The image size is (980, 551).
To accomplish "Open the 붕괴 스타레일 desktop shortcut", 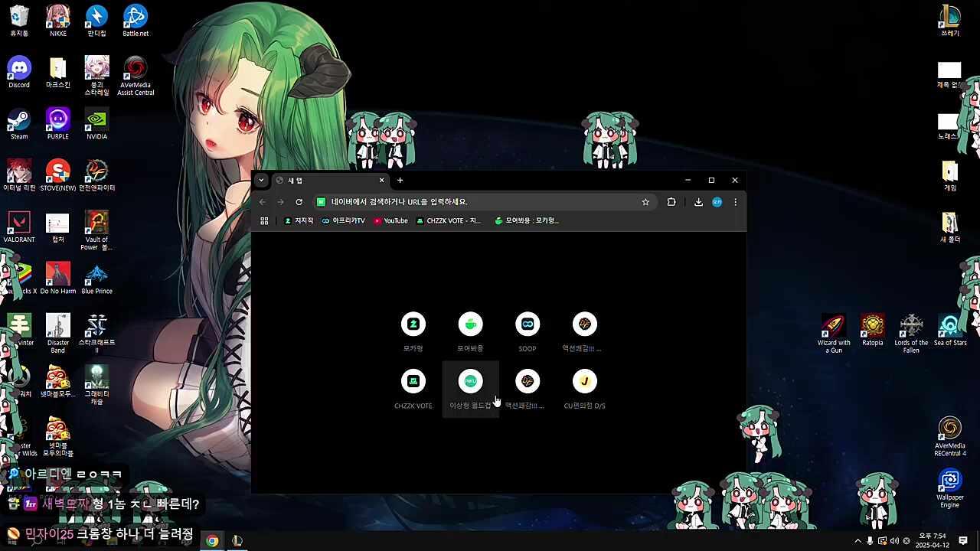I will point(96,76).
